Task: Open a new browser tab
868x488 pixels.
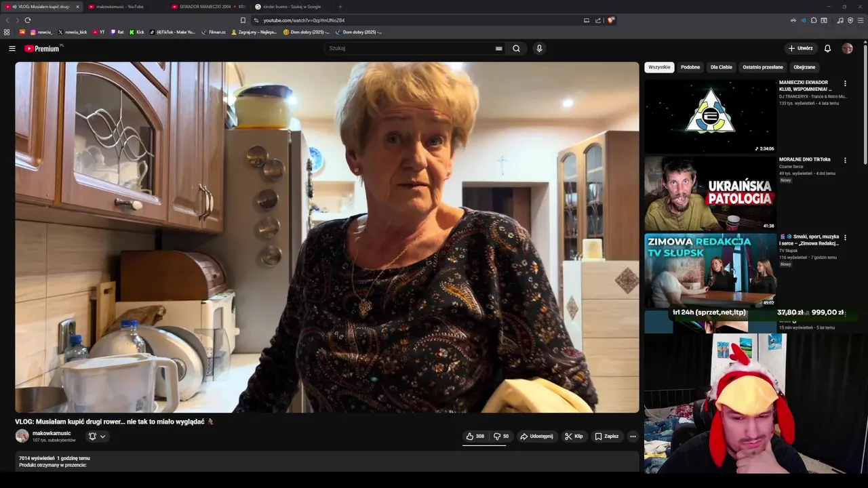Action: tap(340, 7)
